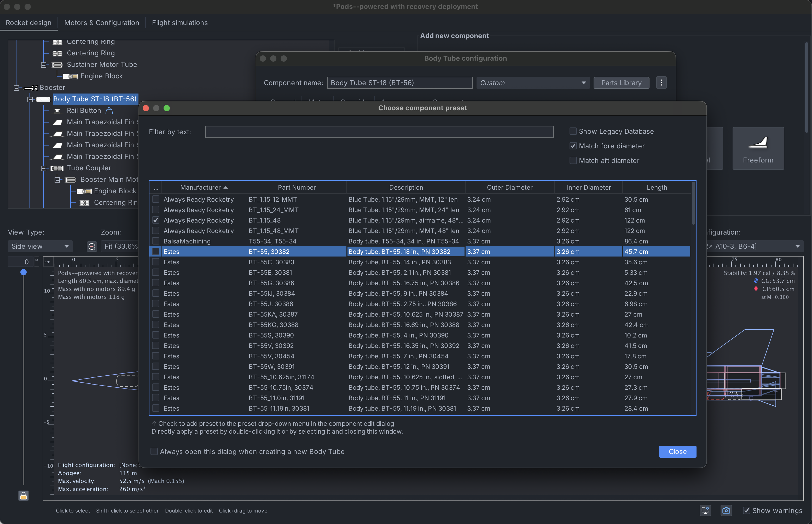
Task: Enable Always open this dialog when creating a new Body Tube
Action: [x=154, y=452]
